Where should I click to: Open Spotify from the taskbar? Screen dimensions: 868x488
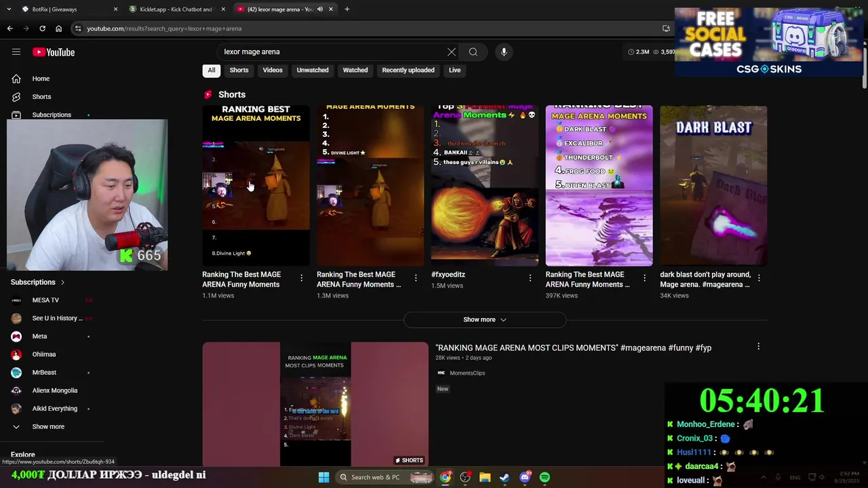pyautogui.click(x=545, y=477)
